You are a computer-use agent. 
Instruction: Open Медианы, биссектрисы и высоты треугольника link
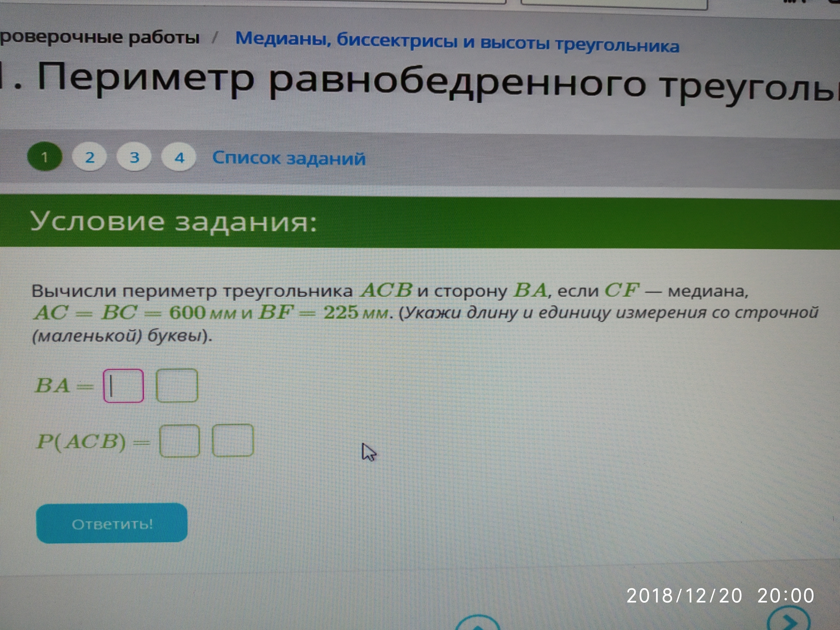457,42
